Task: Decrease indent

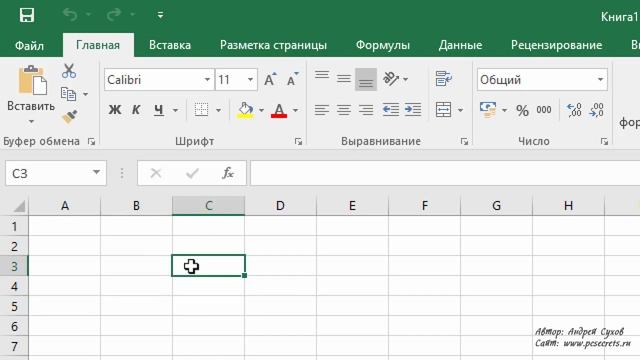Action: point(391,110)
